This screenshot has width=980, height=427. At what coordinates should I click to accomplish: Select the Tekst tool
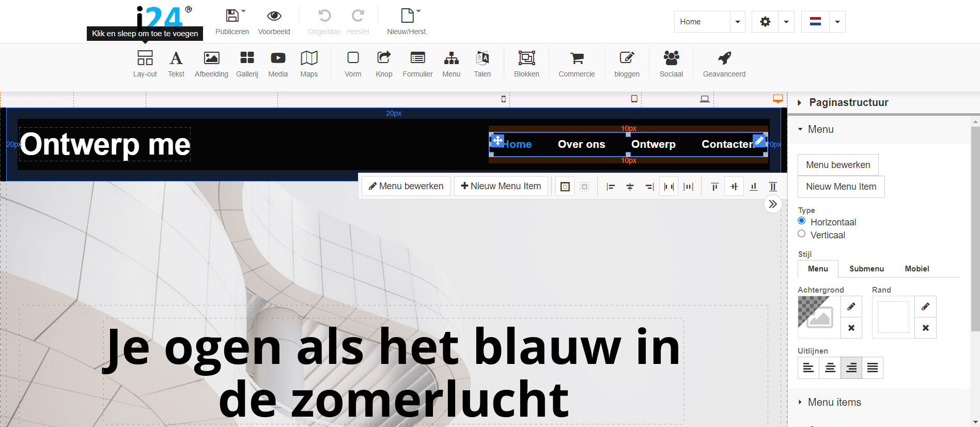pos(176,58)
